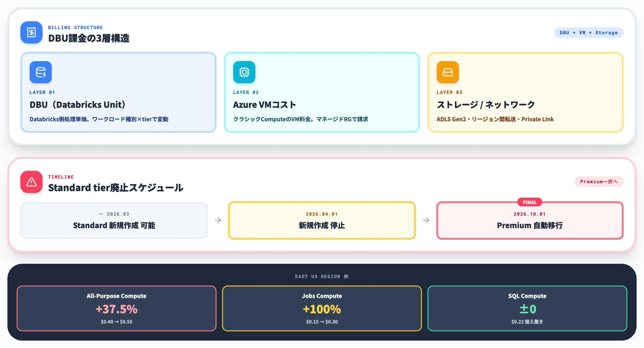Click the ストレージ / ネットワーク title
This screenshot has width=644, height=348.
coord(486,105)
